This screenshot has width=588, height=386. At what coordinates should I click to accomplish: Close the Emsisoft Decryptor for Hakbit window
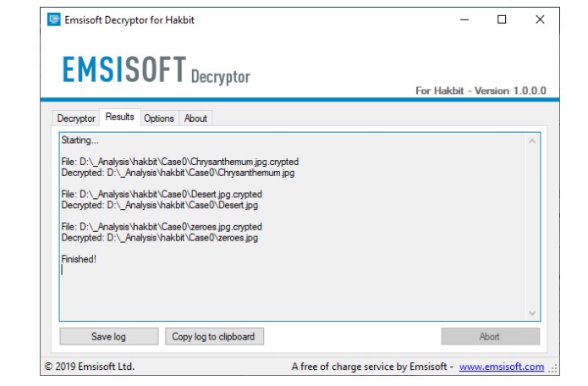pos(540,19)
